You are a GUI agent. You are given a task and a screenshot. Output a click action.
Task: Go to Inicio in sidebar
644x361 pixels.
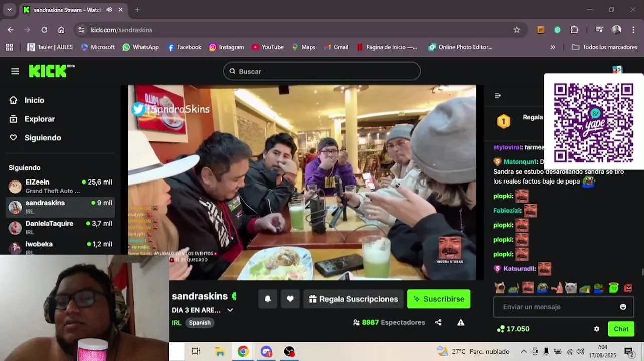point(27,100)
